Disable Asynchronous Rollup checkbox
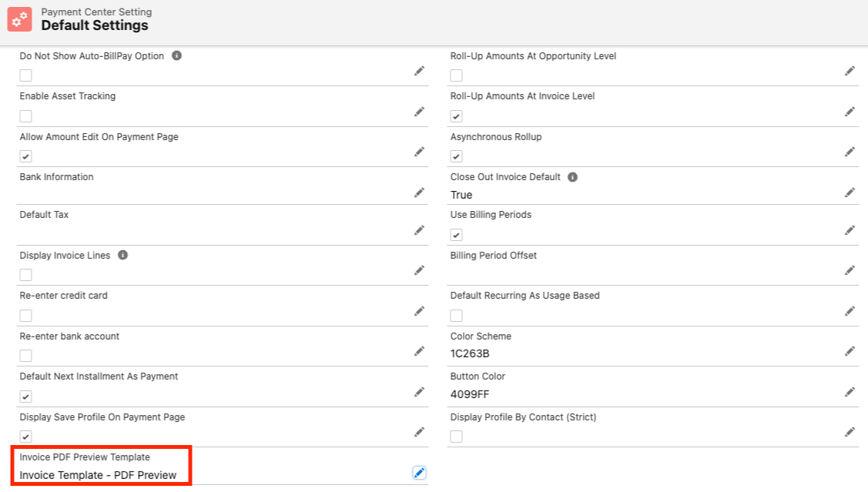The height and width of the screenshot is (492, 868). pyautogui.click(x=457, y=156)
